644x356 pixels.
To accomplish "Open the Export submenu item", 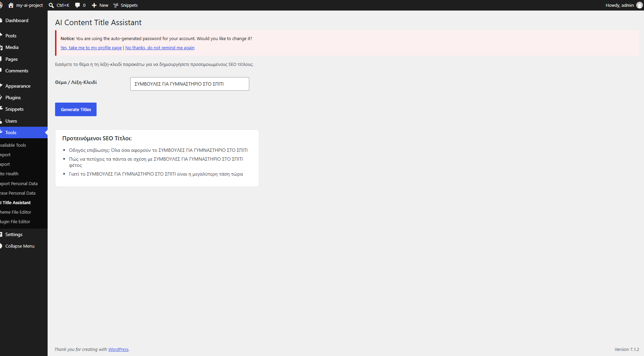I will pos(5,164).
